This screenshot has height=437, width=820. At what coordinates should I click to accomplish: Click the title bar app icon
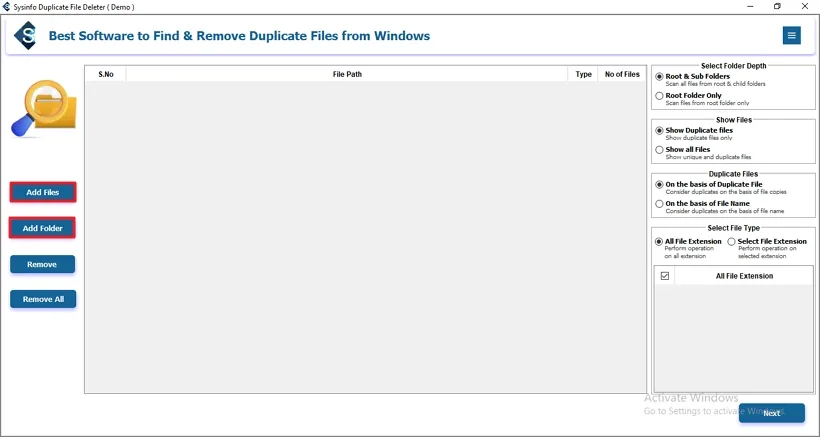6,7
